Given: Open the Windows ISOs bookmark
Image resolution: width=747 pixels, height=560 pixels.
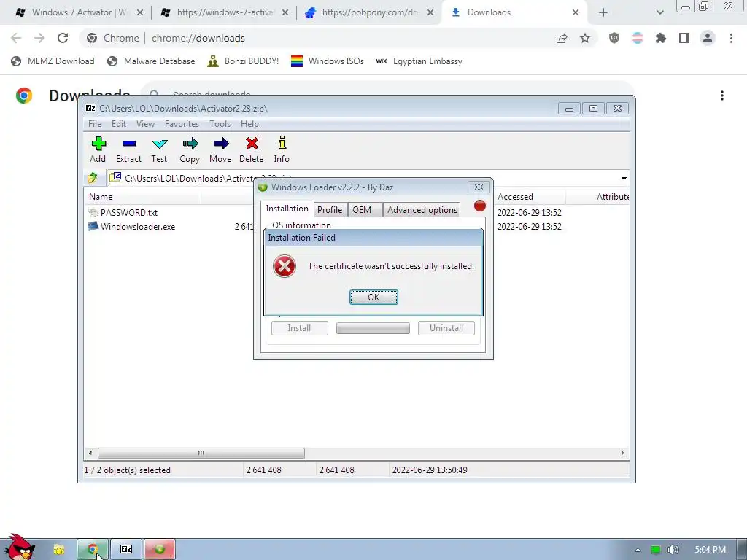Looking at the screenshot, I should point(328,61).
